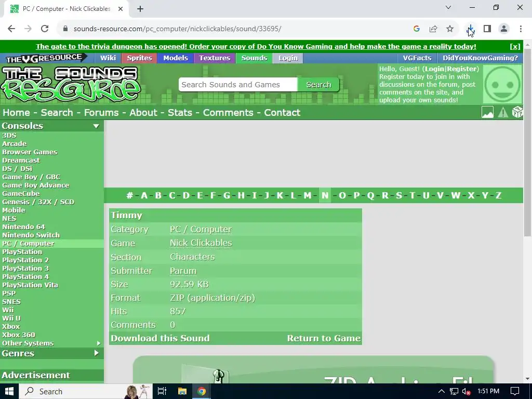Click Download this Sound
Screen dimensions: 532x399
tap(160, 338)
